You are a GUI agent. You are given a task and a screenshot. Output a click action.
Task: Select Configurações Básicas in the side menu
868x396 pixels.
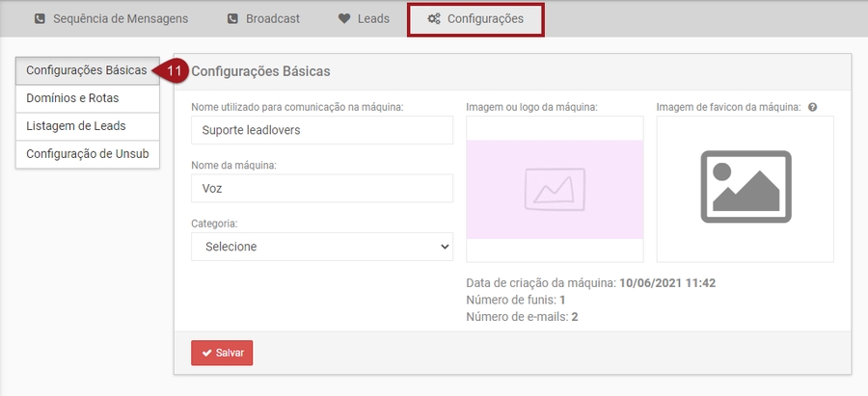(x=86, y=70)
